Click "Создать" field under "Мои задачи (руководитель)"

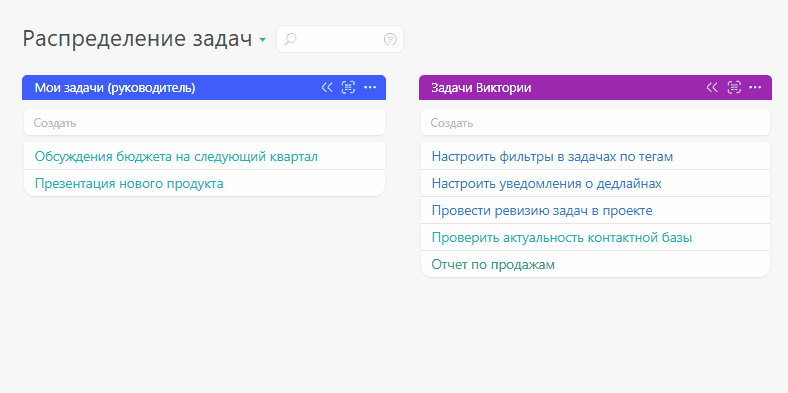(205, 123)
